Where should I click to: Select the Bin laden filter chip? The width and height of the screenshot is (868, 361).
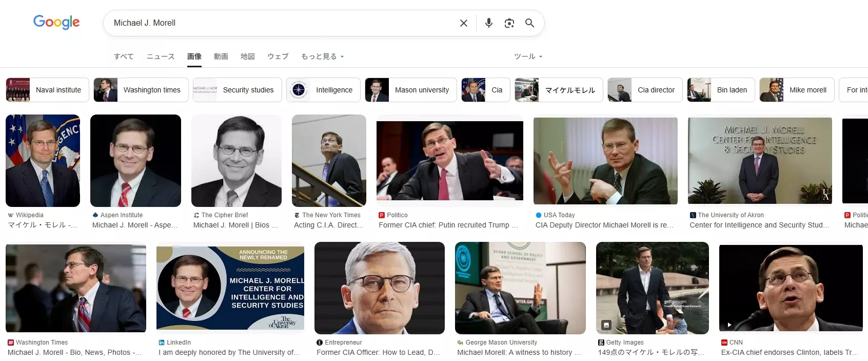[x=721, y=90]
